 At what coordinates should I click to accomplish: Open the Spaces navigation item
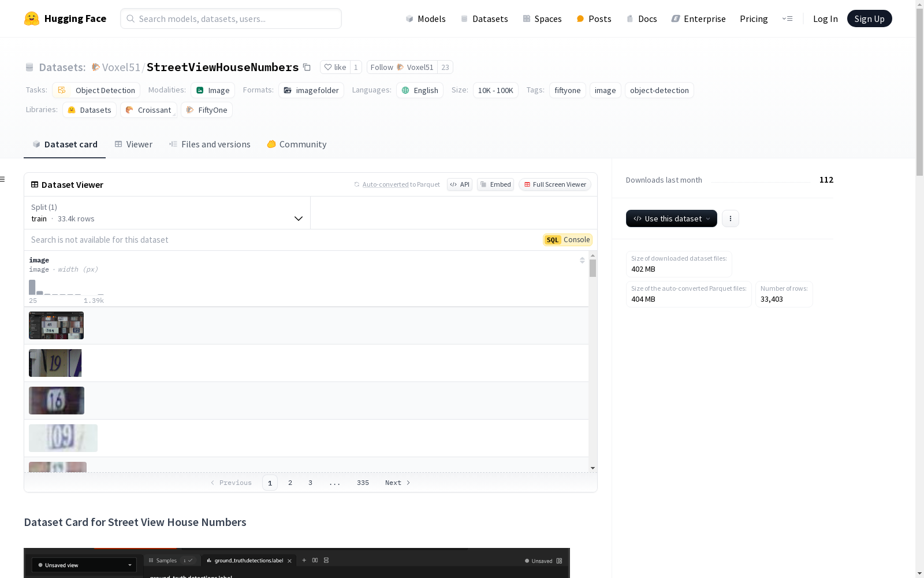click(542, 19)
